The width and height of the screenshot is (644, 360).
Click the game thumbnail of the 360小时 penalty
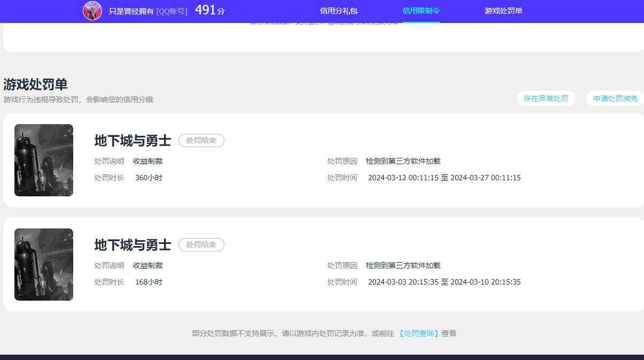(x=44, y=160)
